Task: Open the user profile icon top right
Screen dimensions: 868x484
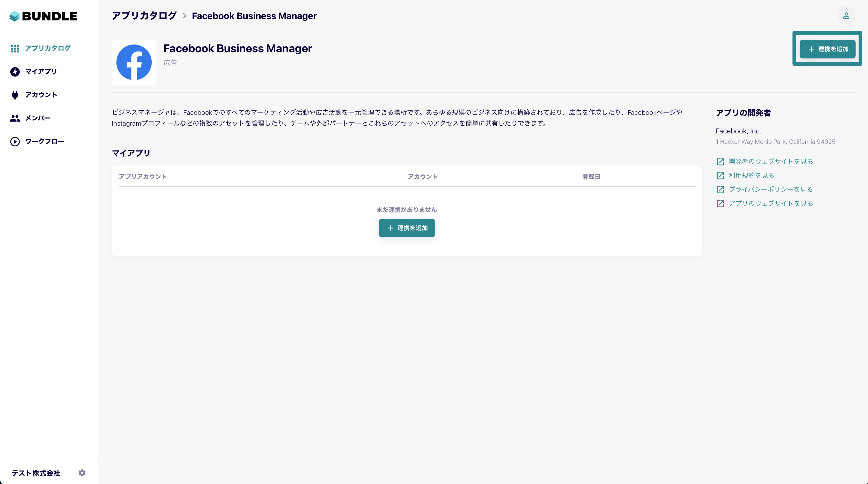Action: (x=846, y=16)
